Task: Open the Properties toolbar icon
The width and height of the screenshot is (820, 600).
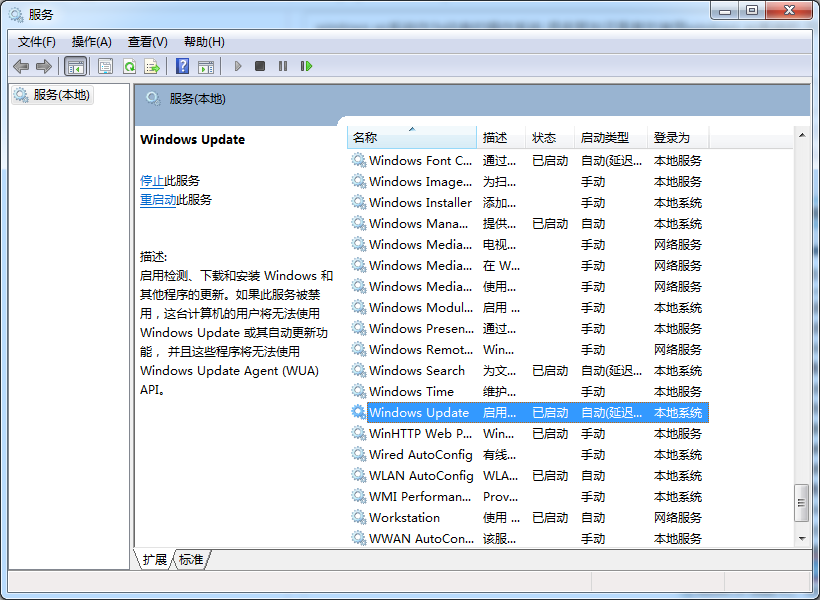Action: pos(105,66)
